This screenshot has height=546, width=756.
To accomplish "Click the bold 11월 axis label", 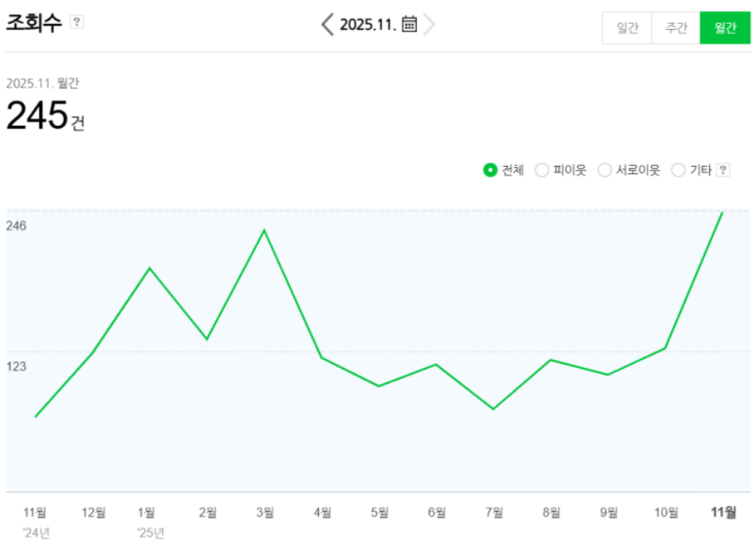I will tap(724, 512).
